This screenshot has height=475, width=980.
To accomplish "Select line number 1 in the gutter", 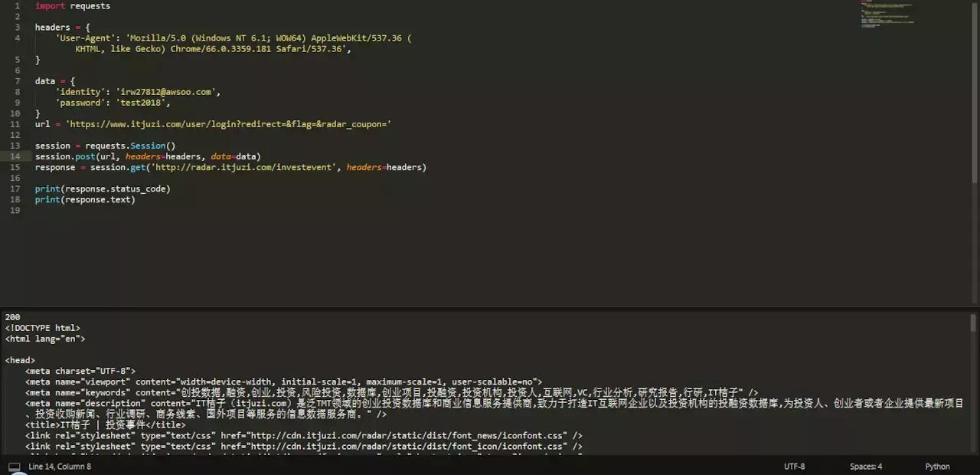I will [17, 5].
